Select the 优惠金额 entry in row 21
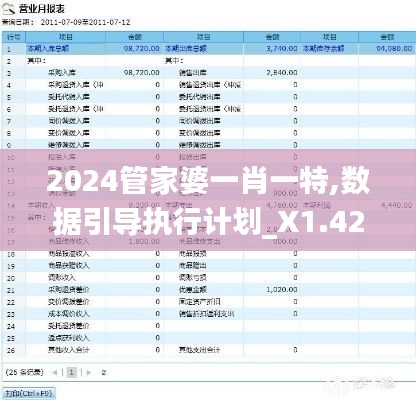Screen dimensions: 416x400 193,290
